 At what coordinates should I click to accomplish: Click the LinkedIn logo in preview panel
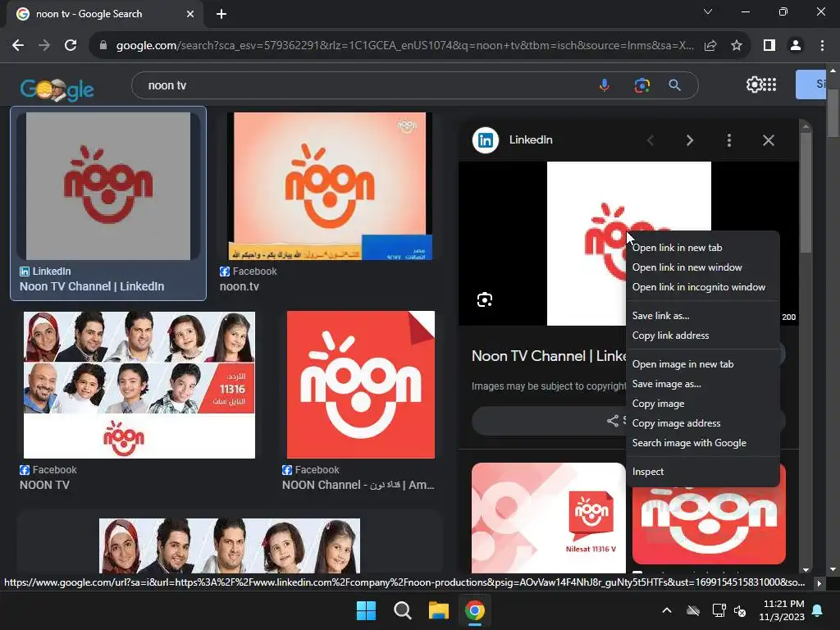click(486, 140)
